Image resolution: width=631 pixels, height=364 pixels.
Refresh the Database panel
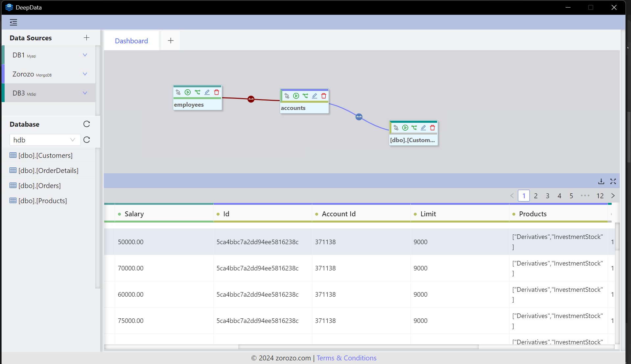coord(86,124)
